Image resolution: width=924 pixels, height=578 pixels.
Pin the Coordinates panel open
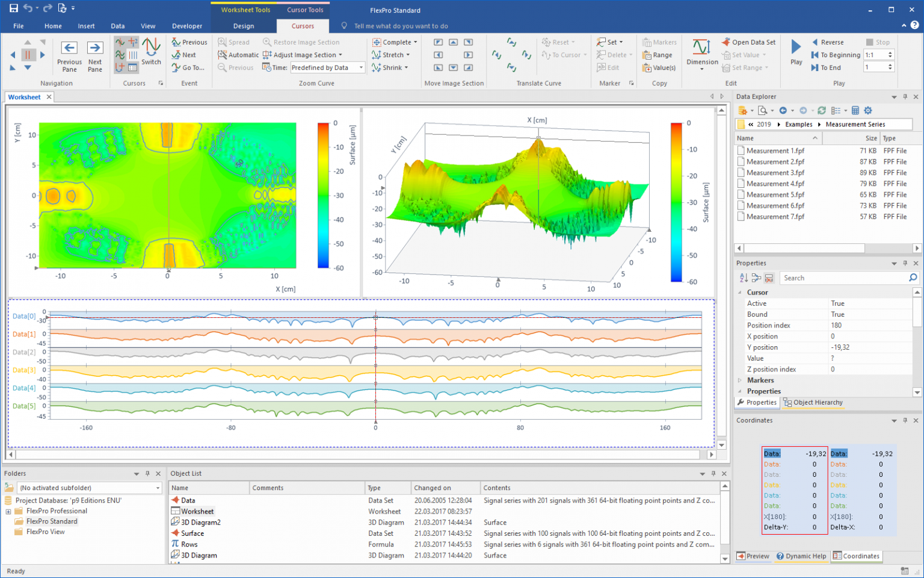click(x=905, y=420)
